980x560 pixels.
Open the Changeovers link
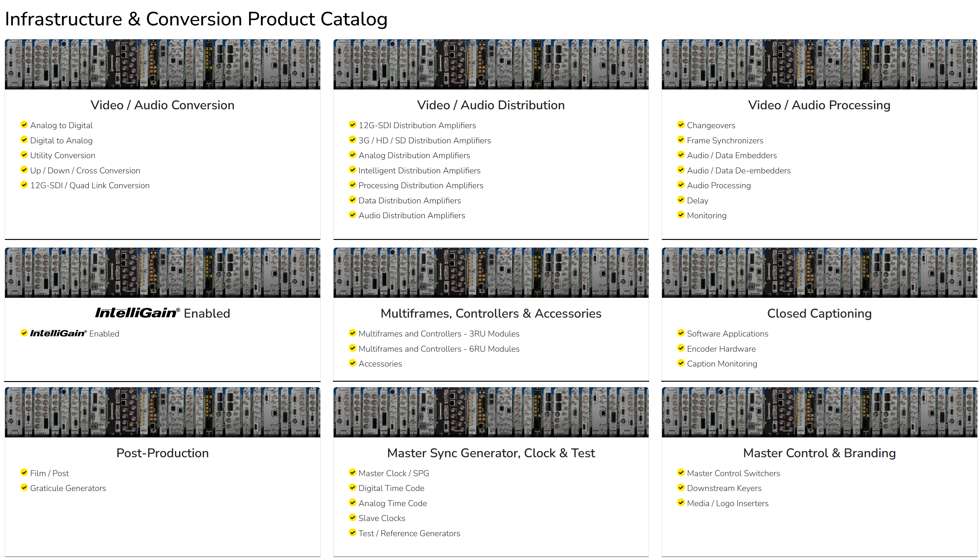click(711, 125)
